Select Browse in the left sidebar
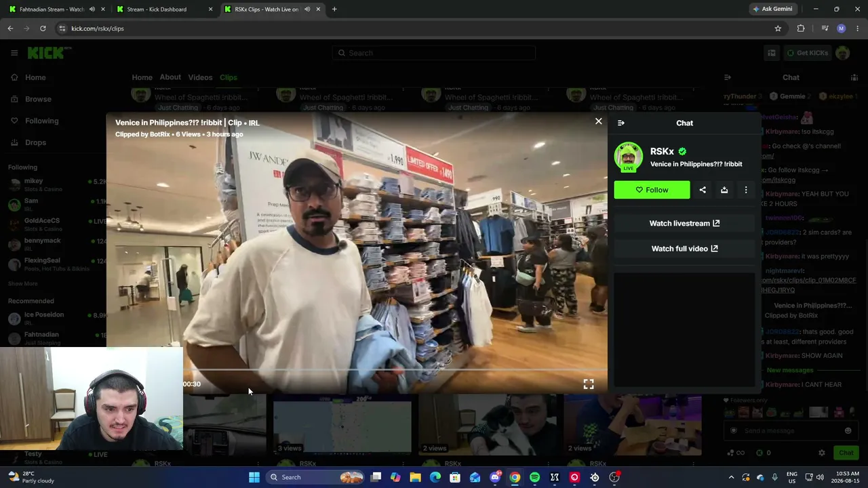Image resolution: width=868 pixels, height=488 pixels. tap(38, 99)
